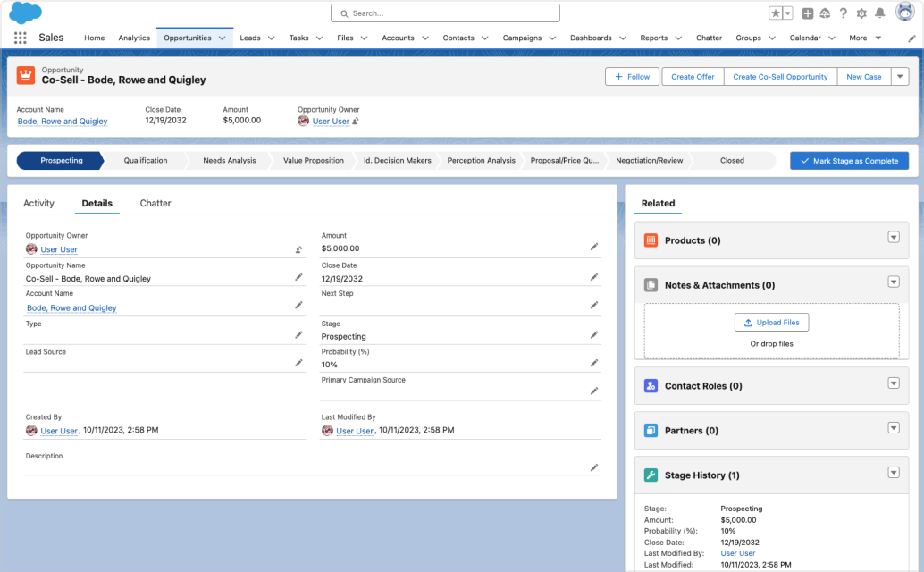This screenshot has height=572, width=924.
Task: Edit Primary Campaign Source pencil
Action: pos(594,391)
